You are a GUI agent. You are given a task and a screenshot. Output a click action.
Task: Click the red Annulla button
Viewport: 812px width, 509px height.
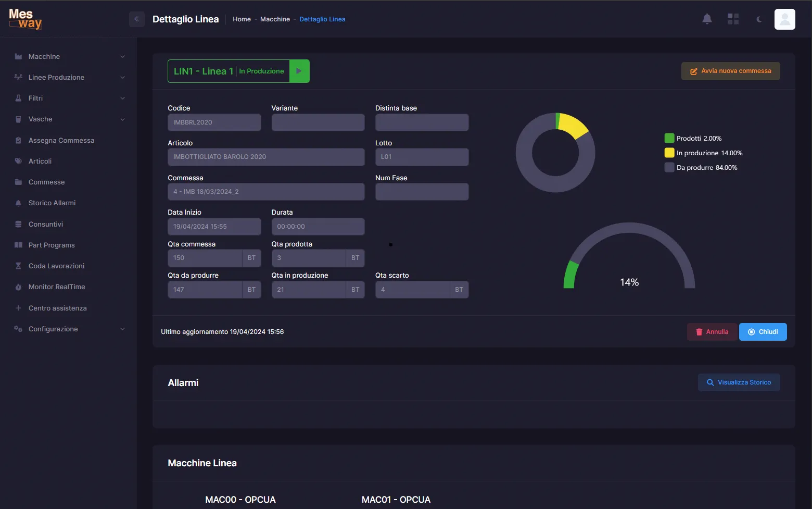point(712,332)
